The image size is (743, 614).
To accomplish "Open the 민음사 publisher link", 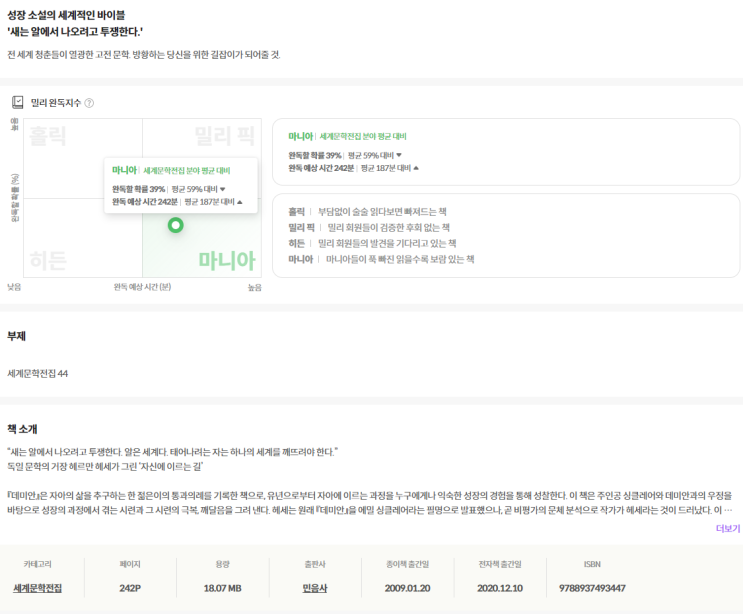I will [x=315, y=588].
